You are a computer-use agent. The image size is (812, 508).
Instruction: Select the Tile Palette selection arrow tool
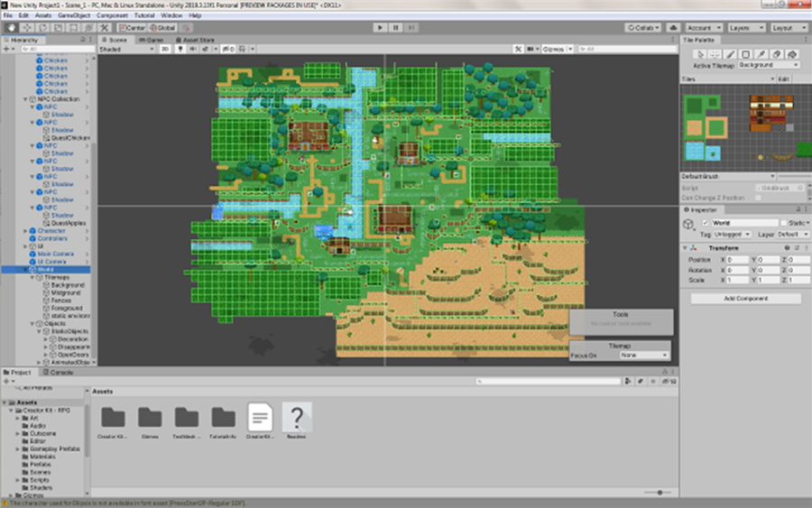pos(700,54)
